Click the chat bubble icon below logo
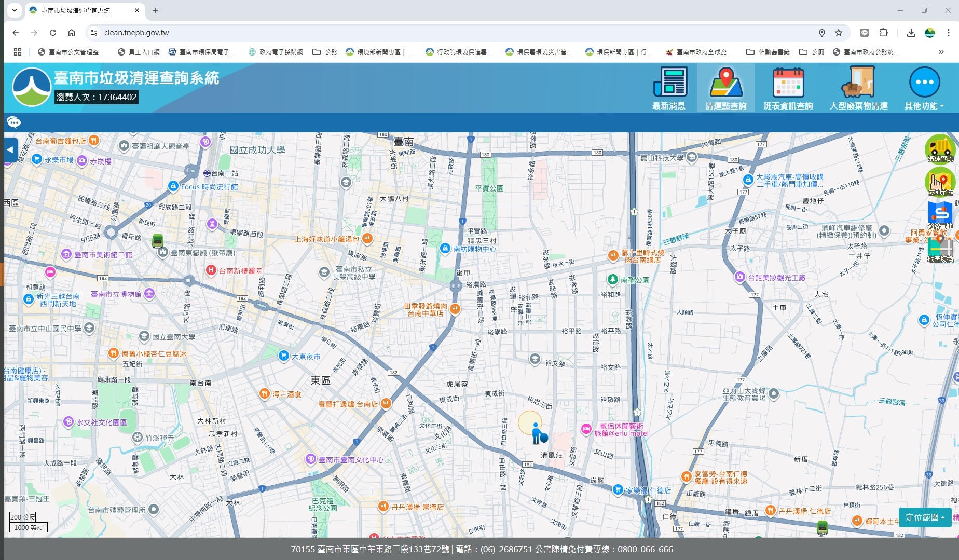Screen dimensions: 959x560 pos(13,122)
